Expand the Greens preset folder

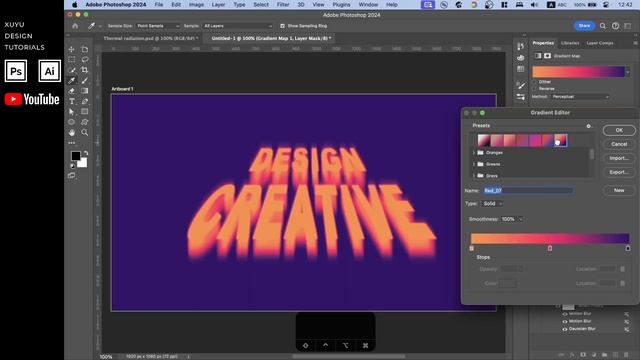click(473, 164)
